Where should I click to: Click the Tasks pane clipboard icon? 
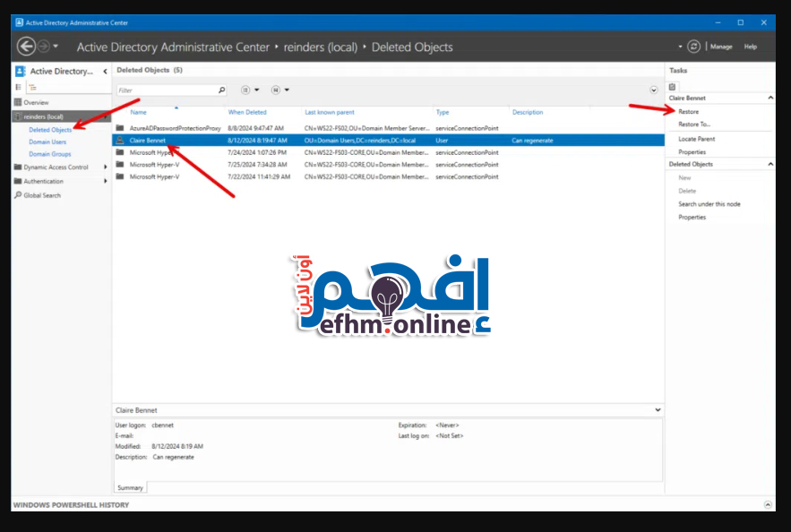click(673, 86)
